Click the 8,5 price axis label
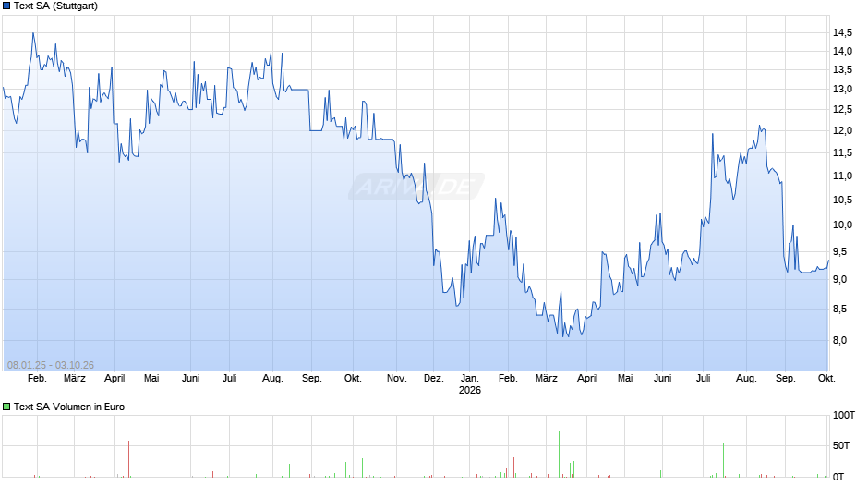Viewport: 868px width, 486px height. coord(839,310)
